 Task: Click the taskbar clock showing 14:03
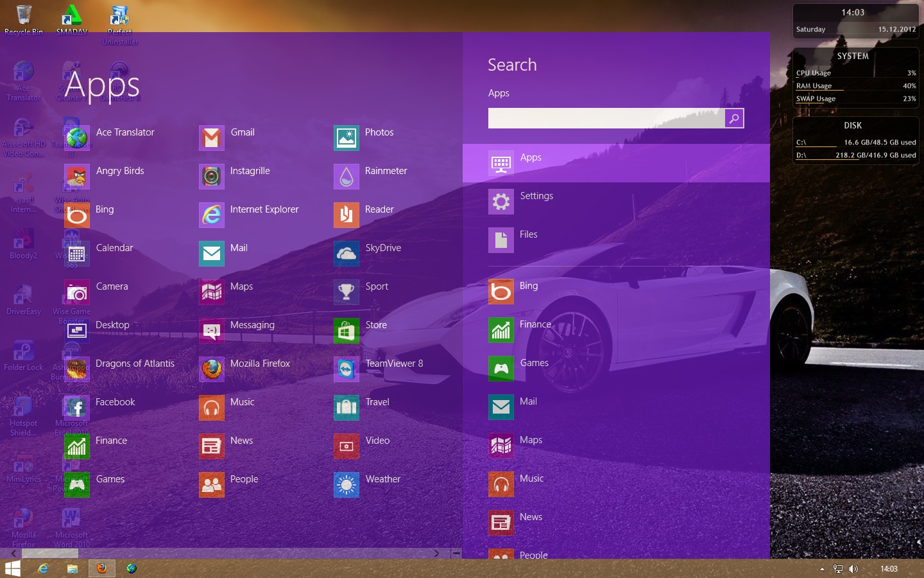889,569
